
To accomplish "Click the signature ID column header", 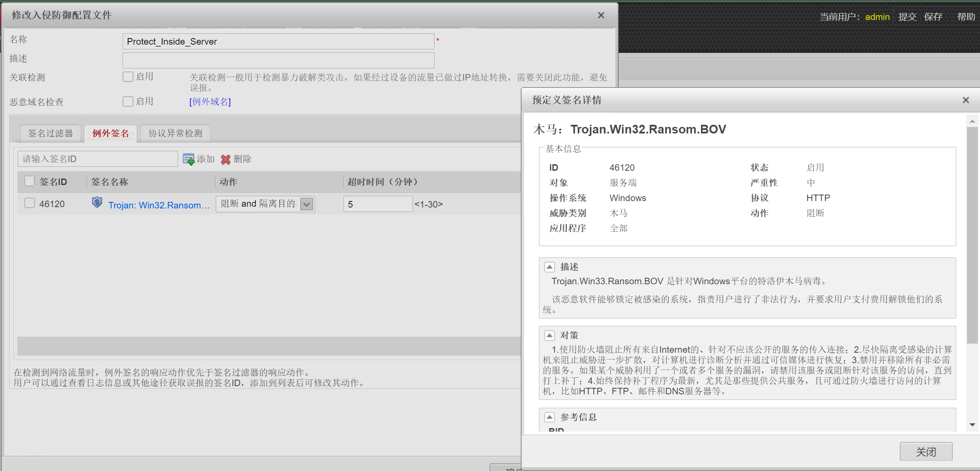I will (x=53, y=182).
